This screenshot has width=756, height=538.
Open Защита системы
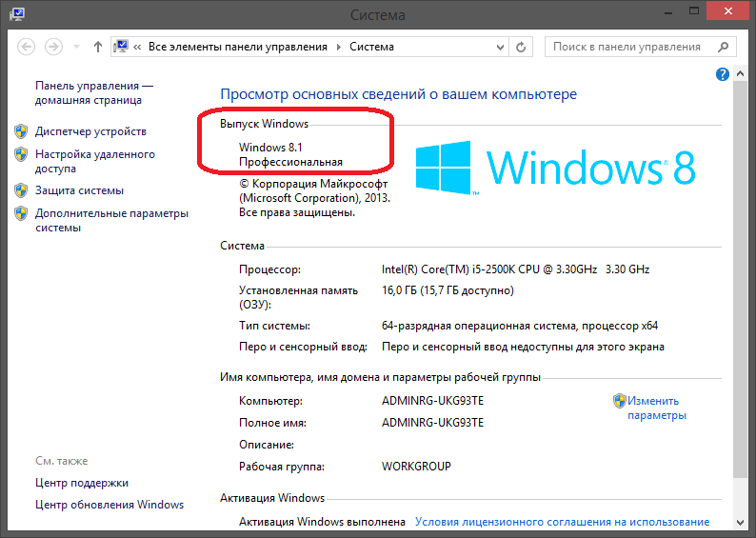coord(80,190)
